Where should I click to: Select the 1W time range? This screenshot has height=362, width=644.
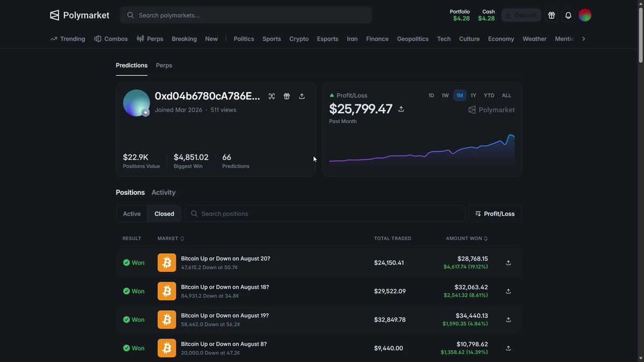[445, 95]
